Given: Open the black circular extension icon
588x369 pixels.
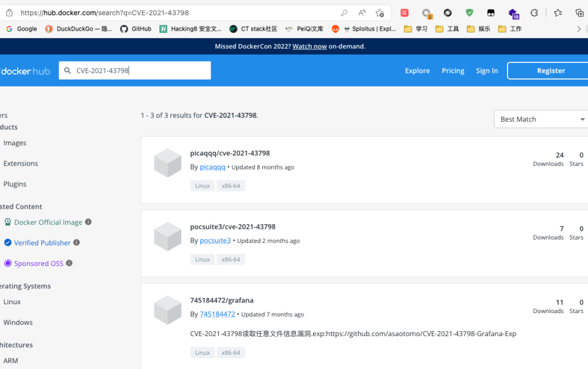Looking at the screenshot, I should click(x=447, y=13).
